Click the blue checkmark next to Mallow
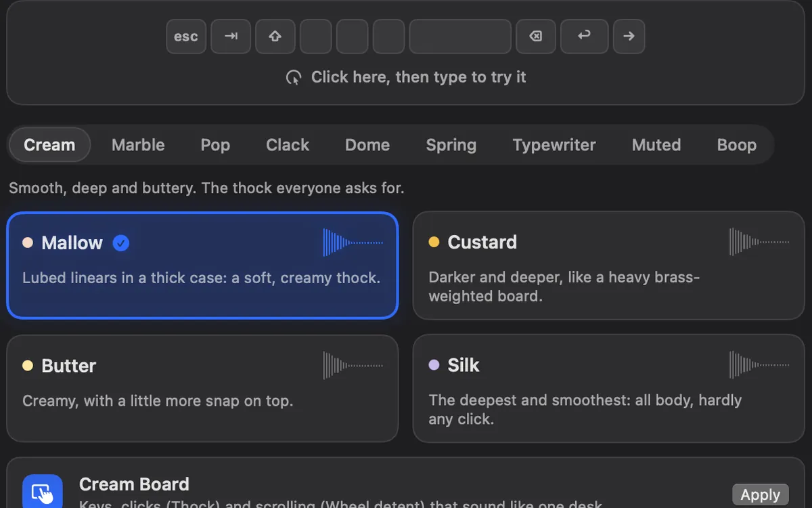The width and height of the screenshot is (812, 508). pyautogui.click(x=121, y=243)
